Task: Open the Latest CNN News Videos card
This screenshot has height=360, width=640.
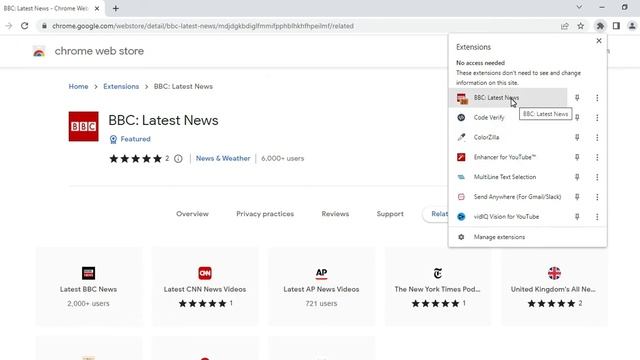Action: [x=205, y=286]
